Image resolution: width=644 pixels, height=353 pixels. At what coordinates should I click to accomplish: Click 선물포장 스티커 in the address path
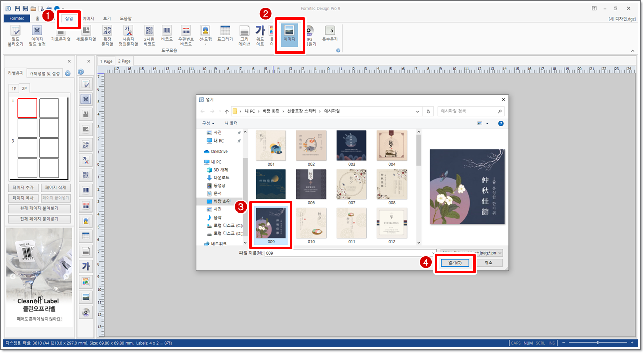click(x=302, y=111)
